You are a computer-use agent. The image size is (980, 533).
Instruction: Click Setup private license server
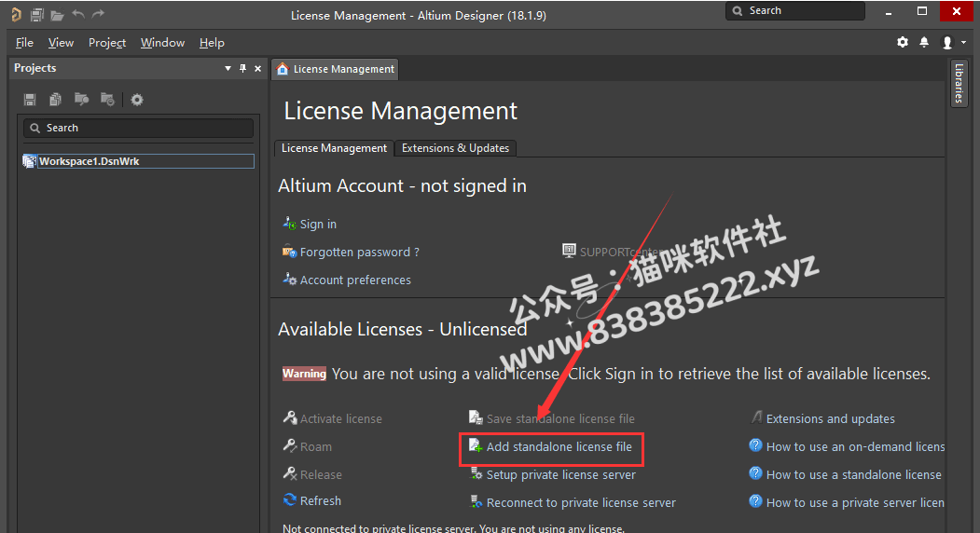coord(560,475)
